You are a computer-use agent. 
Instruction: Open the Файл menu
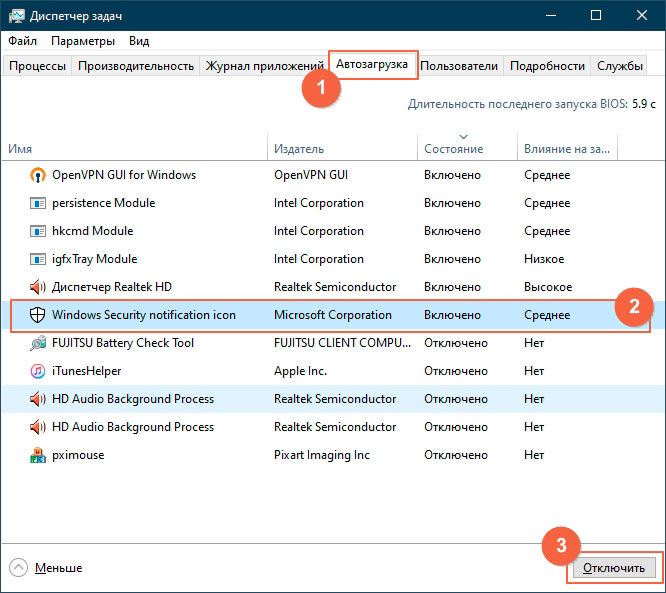(x=23, y=41)
